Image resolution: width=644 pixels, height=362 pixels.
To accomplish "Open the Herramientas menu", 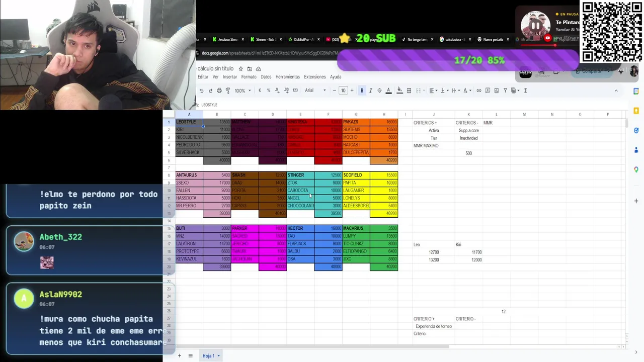I will tap(288, 77).
